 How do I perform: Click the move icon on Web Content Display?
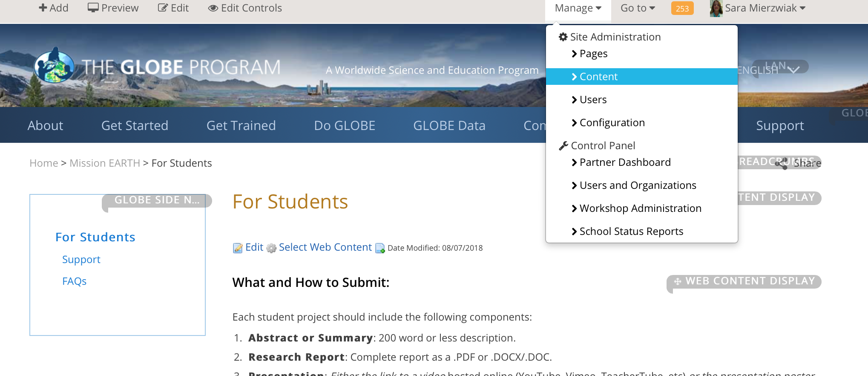(x=678, y=281)
